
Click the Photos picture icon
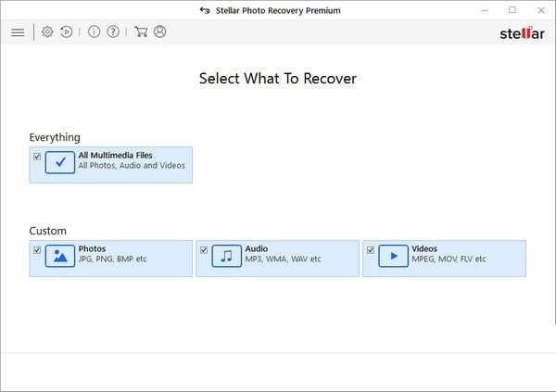[x=60, y=256]
